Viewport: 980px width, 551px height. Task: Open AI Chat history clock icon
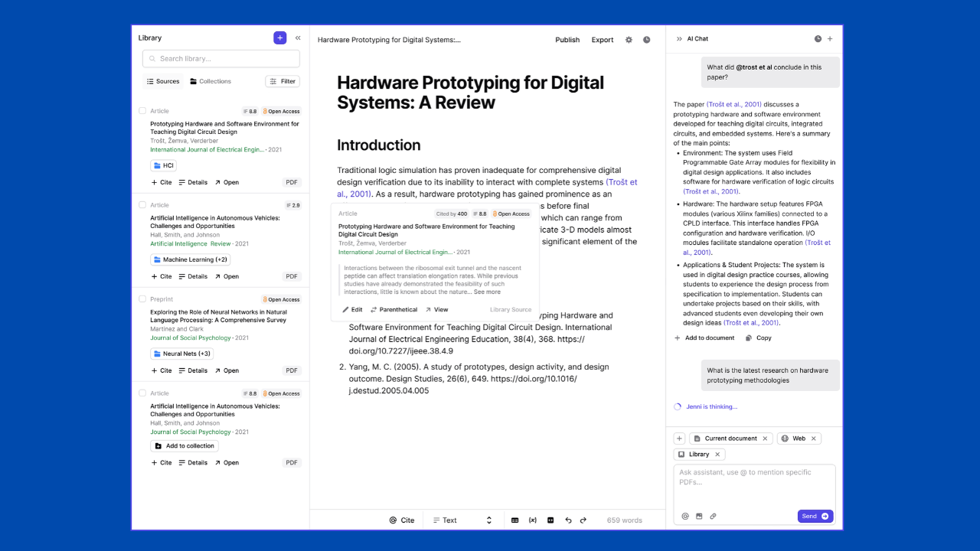tap(818, 38)
